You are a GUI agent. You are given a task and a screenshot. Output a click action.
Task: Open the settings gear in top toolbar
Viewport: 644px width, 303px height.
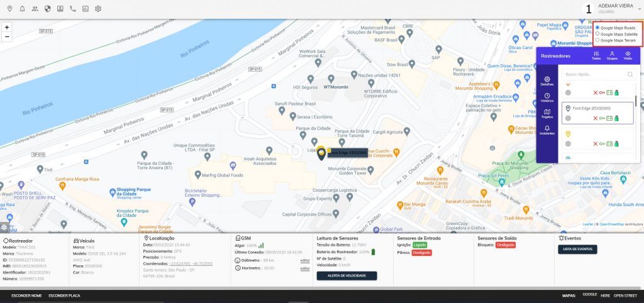pos(98,9)
